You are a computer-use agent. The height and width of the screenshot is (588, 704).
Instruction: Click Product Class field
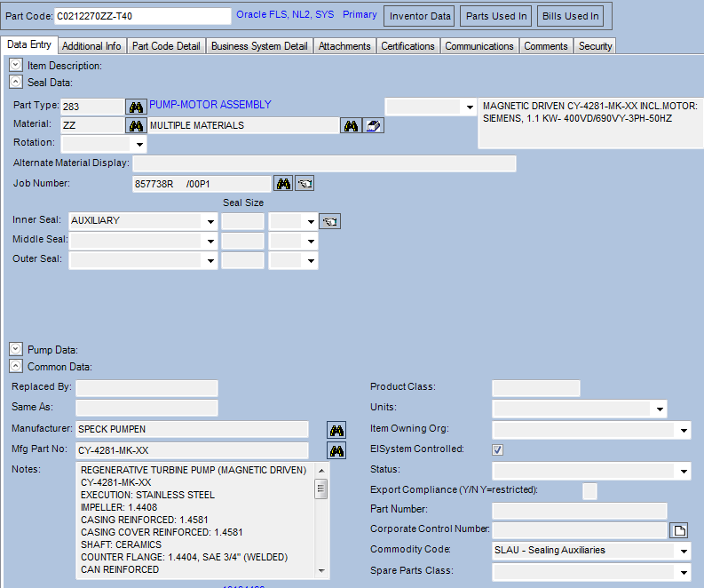click(536, 388)
